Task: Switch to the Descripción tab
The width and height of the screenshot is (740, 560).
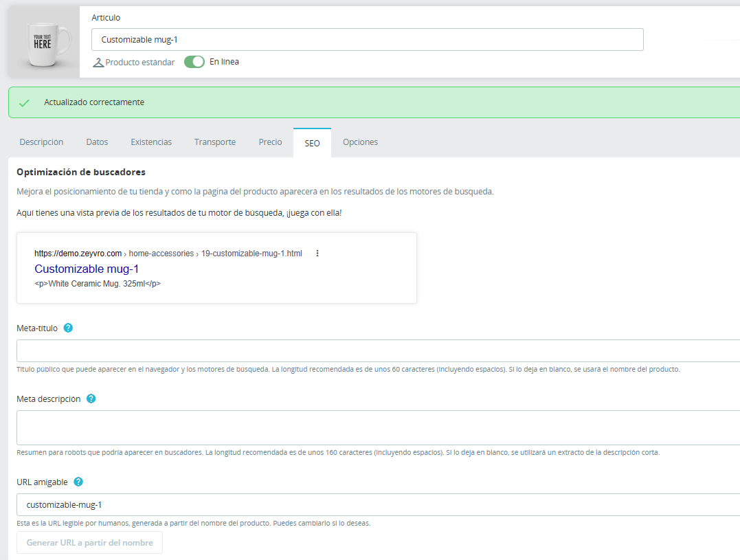Action: tap(41, 142)
